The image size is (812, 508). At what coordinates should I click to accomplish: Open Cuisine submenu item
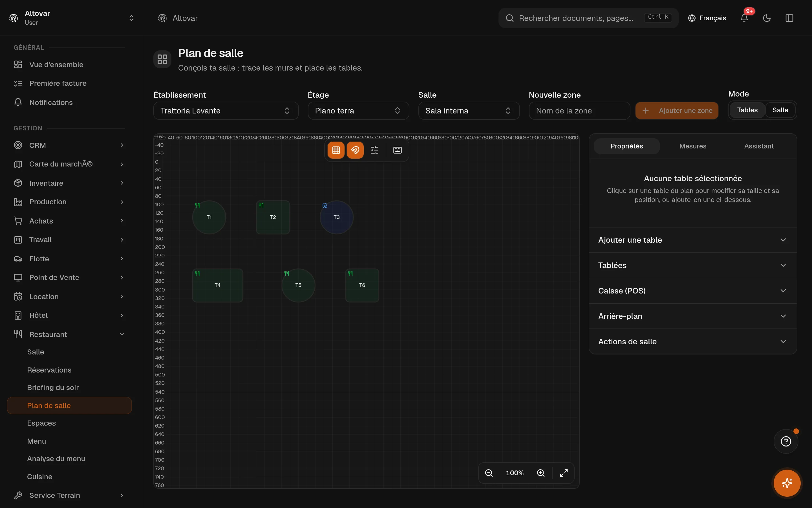click(x=69, y=477)
